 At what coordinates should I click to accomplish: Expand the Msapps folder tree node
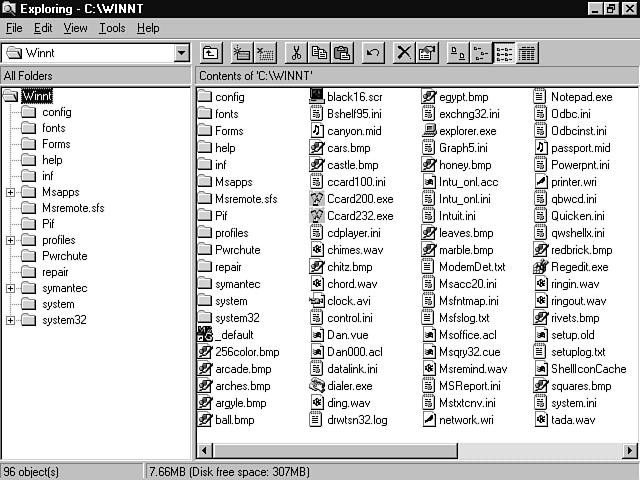pyautogui.click(x=10, y=192)
